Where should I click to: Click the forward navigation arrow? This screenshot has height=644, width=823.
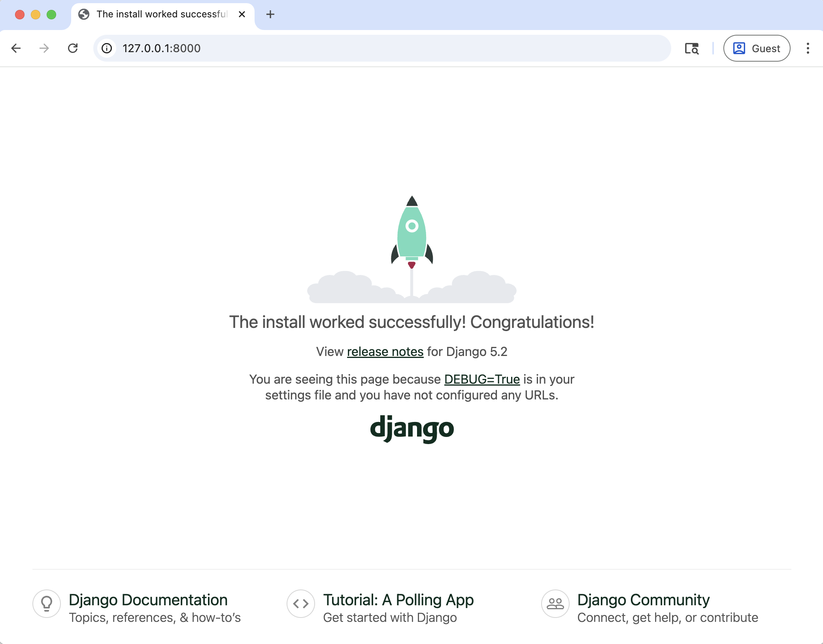(x=44, y=48)
